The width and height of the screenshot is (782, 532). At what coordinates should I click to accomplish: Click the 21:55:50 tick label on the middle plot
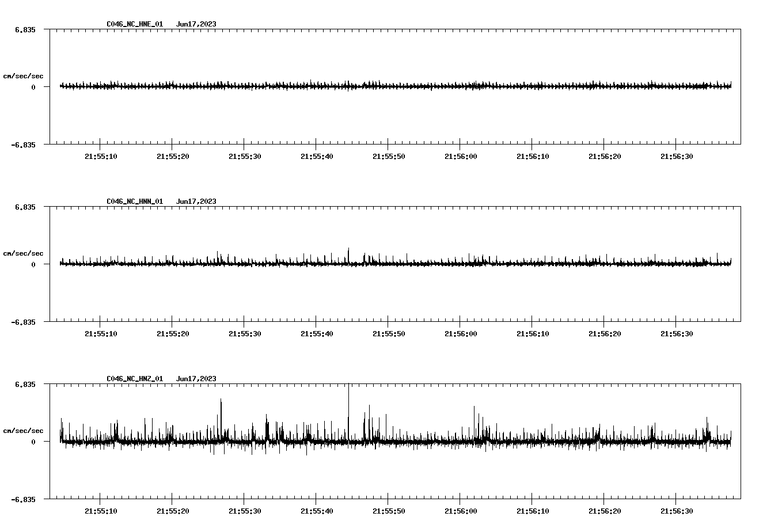pyautogui.click(x=388, y=332)
